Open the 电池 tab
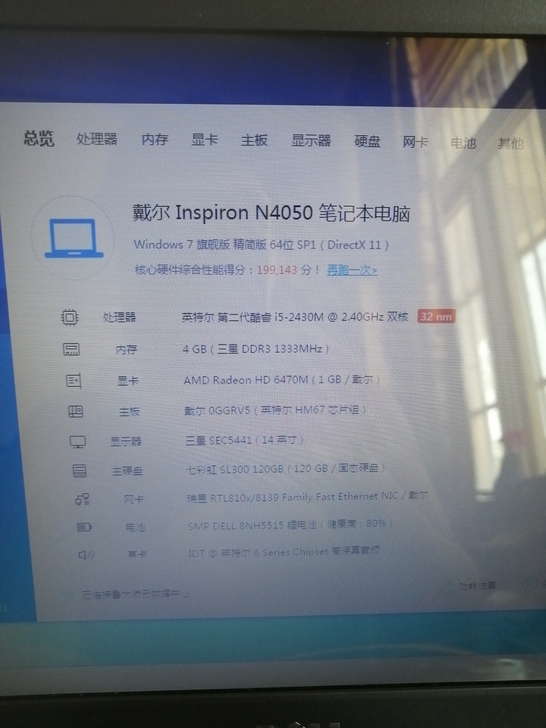Screen dimensions: 546x728 [x=463, y=143]
